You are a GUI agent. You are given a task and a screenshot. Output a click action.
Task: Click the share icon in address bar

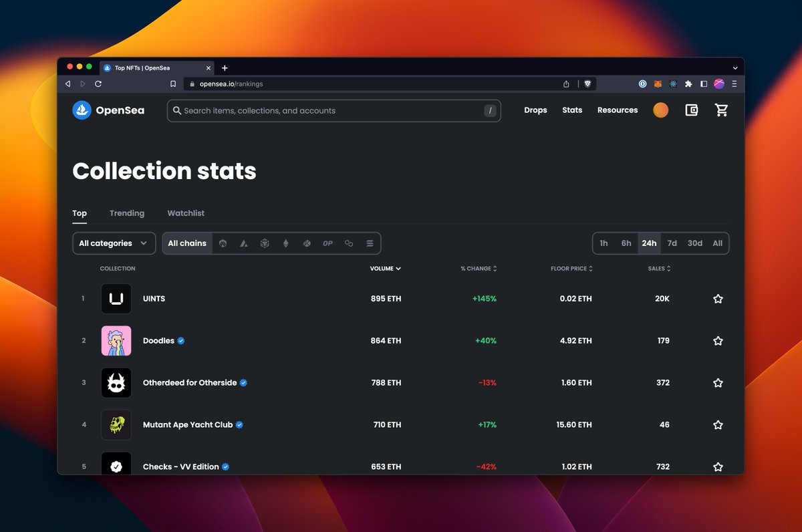(x=566, y=84)
